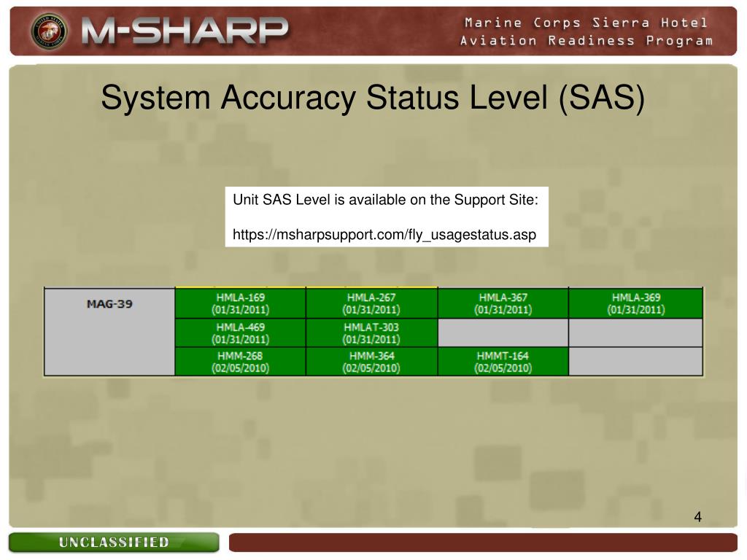Select the MAG-39 row header cell
Screen dimensions: 747x560
[109, 332]
